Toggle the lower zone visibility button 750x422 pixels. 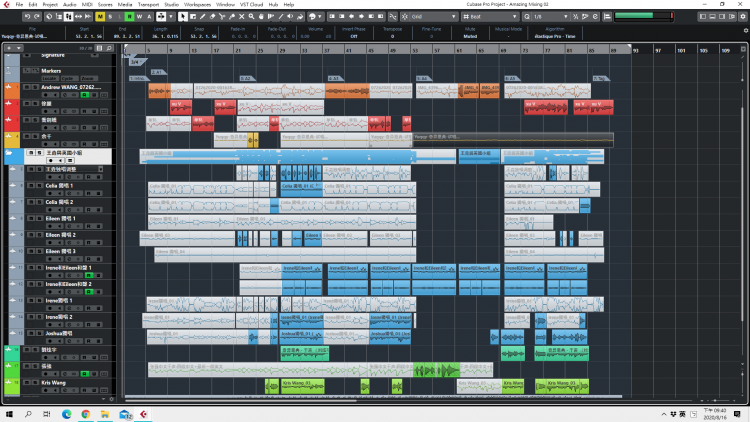(x=712, y=17)
